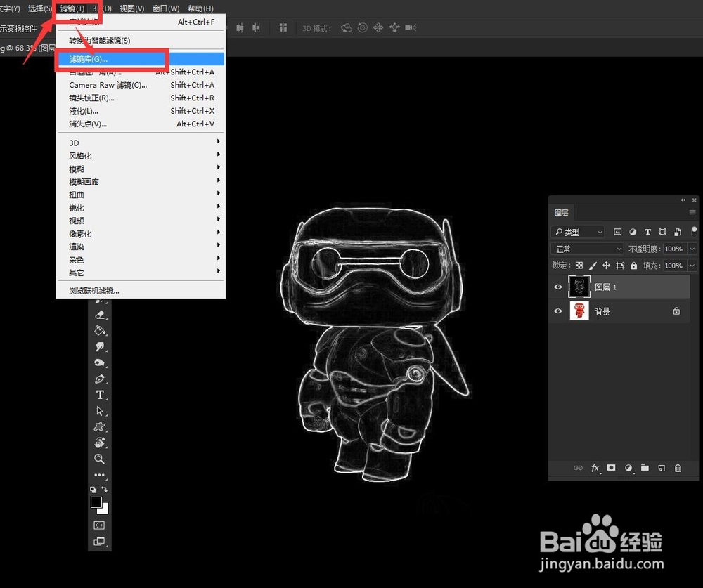Screen dimensions: 703x588
Task: Open the 窗口(W) menu
Action: (166, 8)
